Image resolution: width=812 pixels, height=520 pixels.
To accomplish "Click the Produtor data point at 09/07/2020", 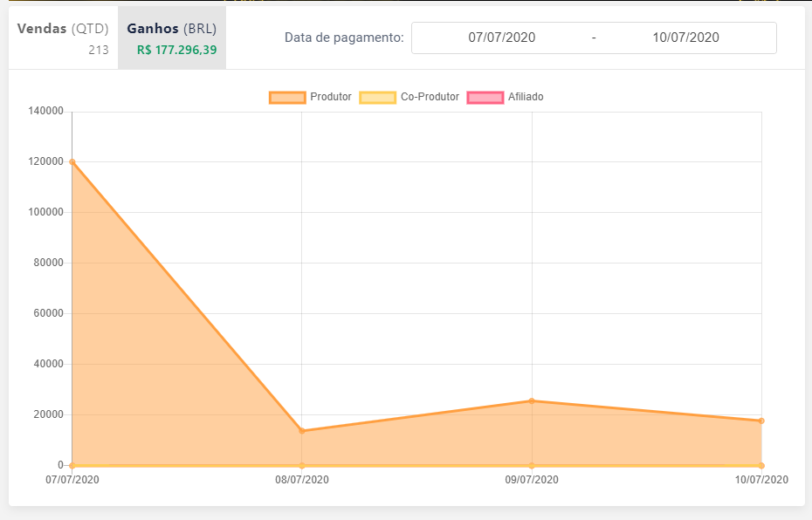I will [532, 401].
